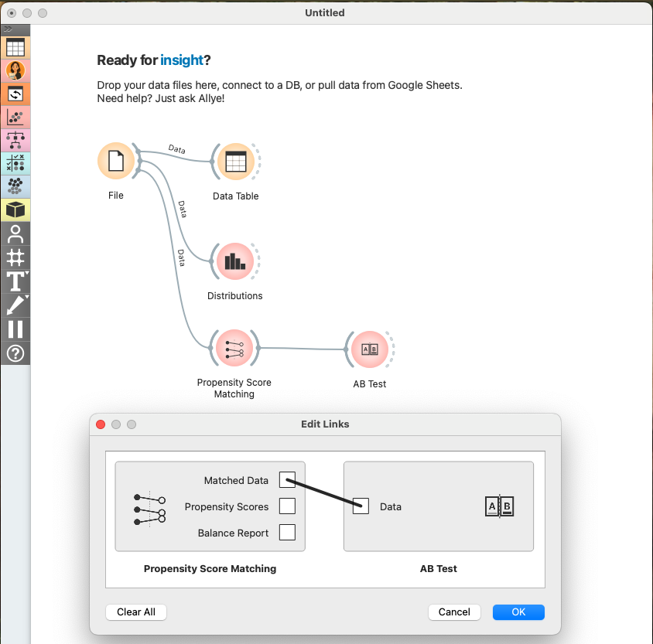Toggle the Balance Report output box
653x644 pixels.
click(287, 533)
